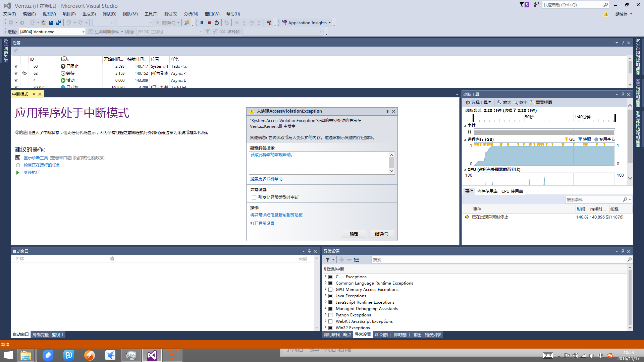The height and width of the screenshot is (362, 644).
Task: Expand the C++ Exceptions tree node
Action: pos(325,277)
